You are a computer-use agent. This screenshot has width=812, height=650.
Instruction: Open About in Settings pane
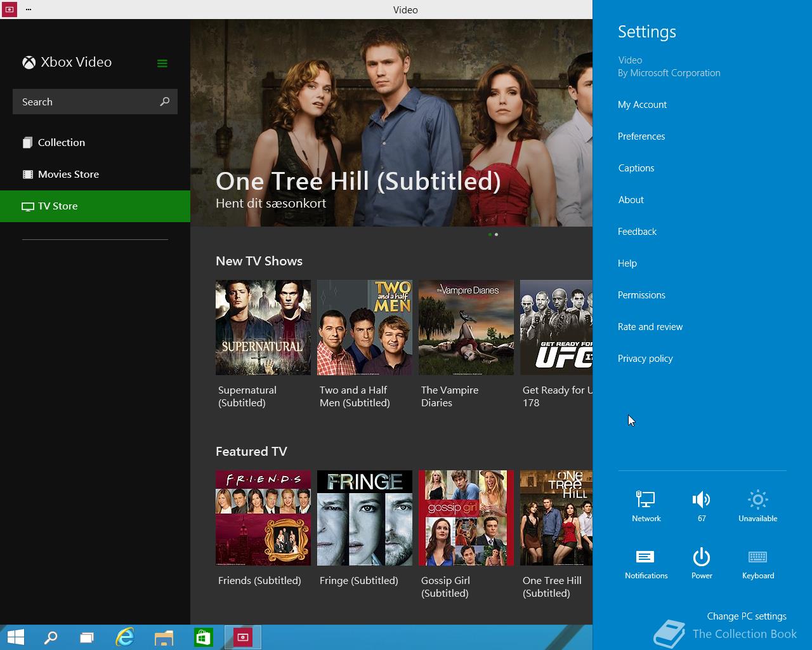coord(631,200)
